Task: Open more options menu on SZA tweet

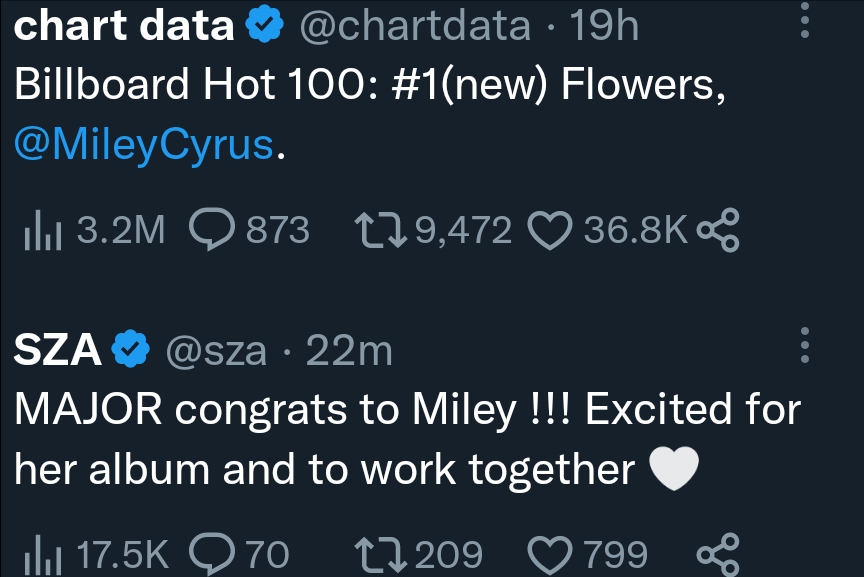Action: pyautogui.click(x=804, y=345)
